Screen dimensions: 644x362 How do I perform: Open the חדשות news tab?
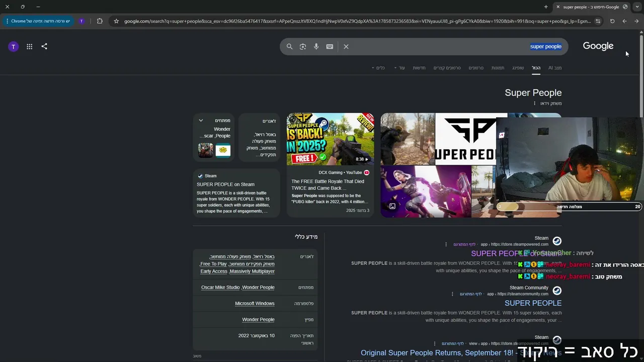click(x=419, y=68)
